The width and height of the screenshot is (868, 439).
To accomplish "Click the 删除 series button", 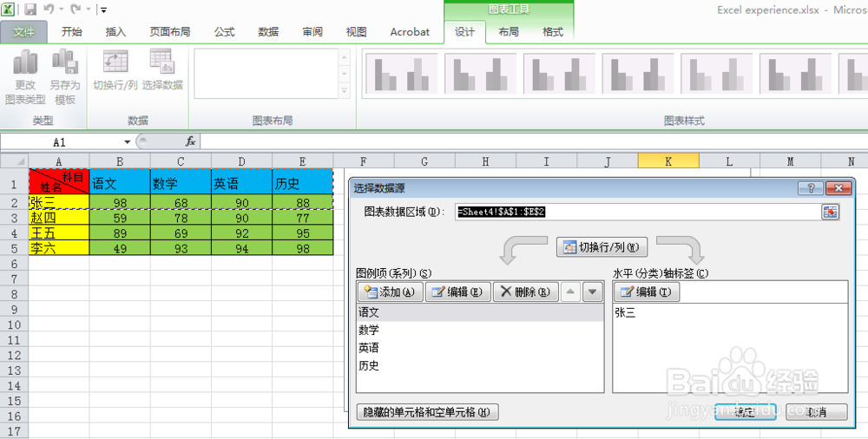I will pos(526,292).
